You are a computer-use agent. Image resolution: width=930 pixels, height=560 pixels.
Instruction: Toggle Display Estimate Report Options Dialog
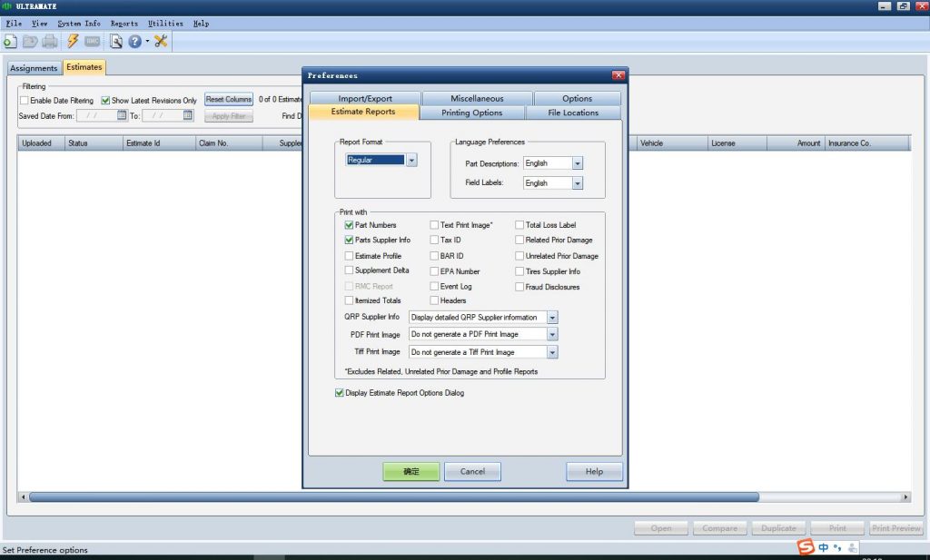pyautogui.click(x=340, y=393)
